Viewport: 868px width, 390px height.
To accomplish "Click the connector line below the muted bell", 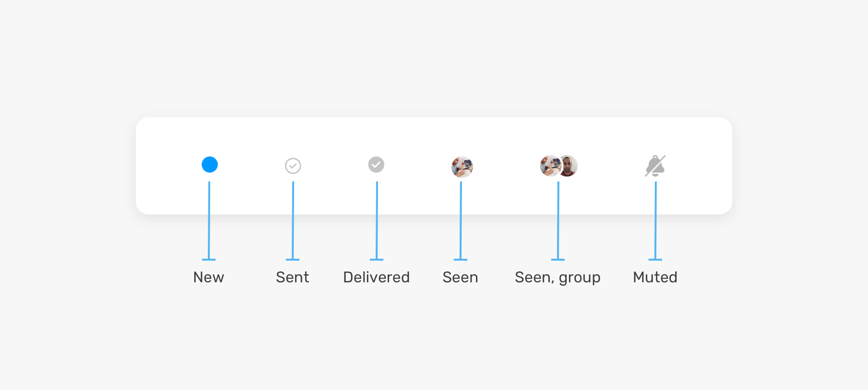I will 655,222.
